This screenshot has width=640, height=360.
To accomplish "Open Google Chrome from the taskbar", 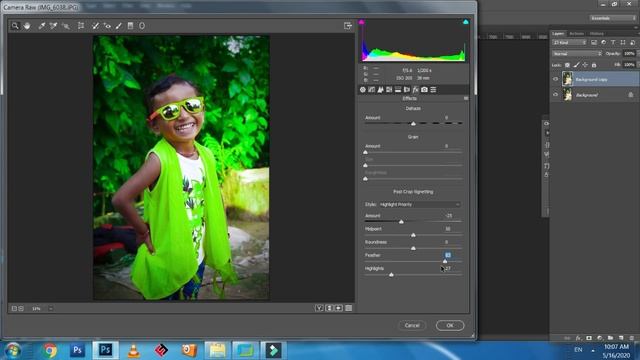I will coord(50,351).
